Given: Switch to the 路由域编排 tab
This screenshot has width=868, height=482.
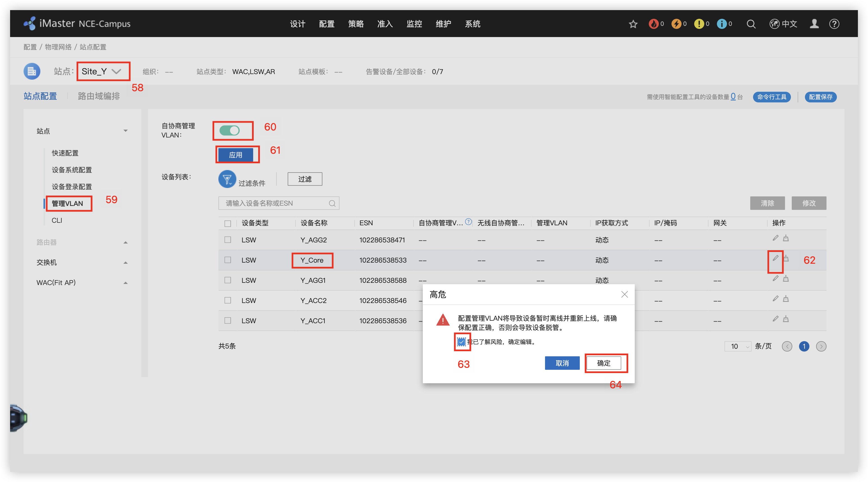Looking at the screenshot, I should tap(99, 96).
